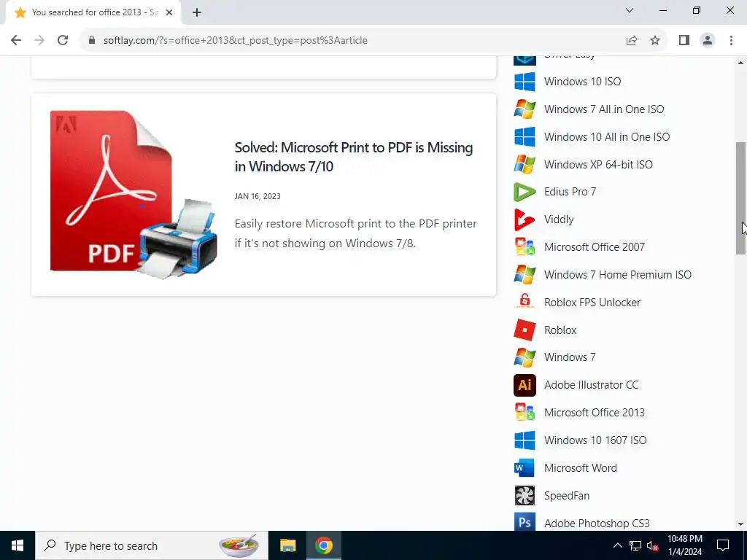The height and width of the screenshot is (560, 747).
Task: Click the Windows 7 Home Premium ISO icon
Action: point(525,275)
